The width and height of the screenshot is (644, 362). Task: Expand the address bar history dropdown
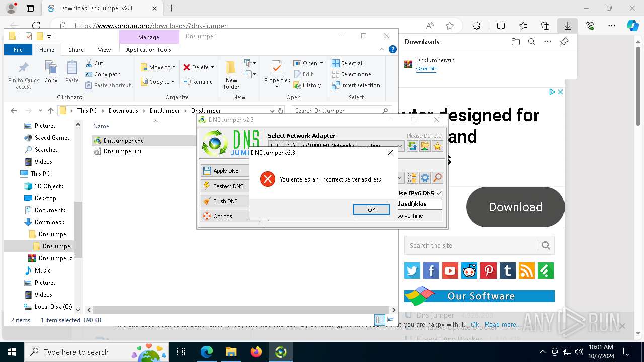click(272, 111)
